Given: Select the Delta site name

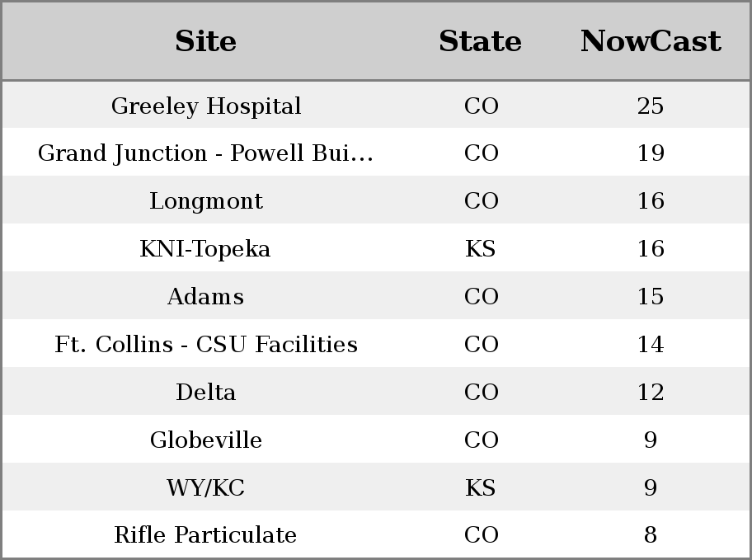Looking at the screenshot, I should [206, 392].
